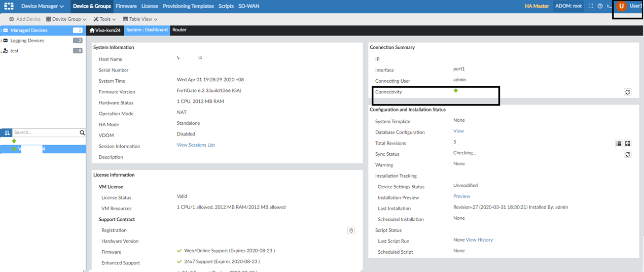This screenshot has height=272, width=644.
Task: Click the HA Master status label
Action: coord(538,6)
